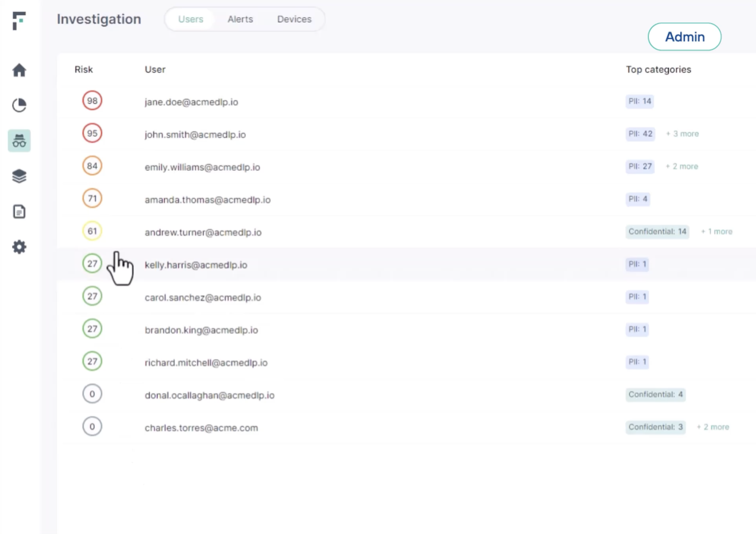Click the Admin button
Image resolution: width=756 pixels, height=534 pixels.
[x=684, y=37]
